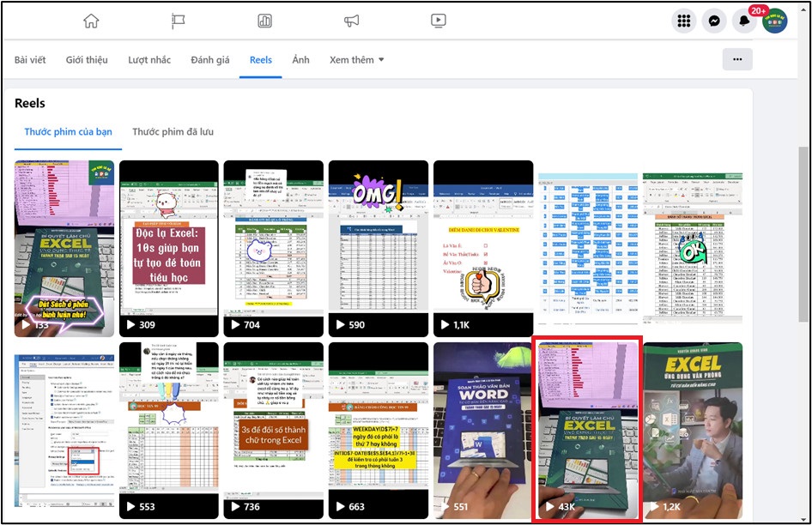Switch to the Bài viết tab
812x525 pixels.
30,60
